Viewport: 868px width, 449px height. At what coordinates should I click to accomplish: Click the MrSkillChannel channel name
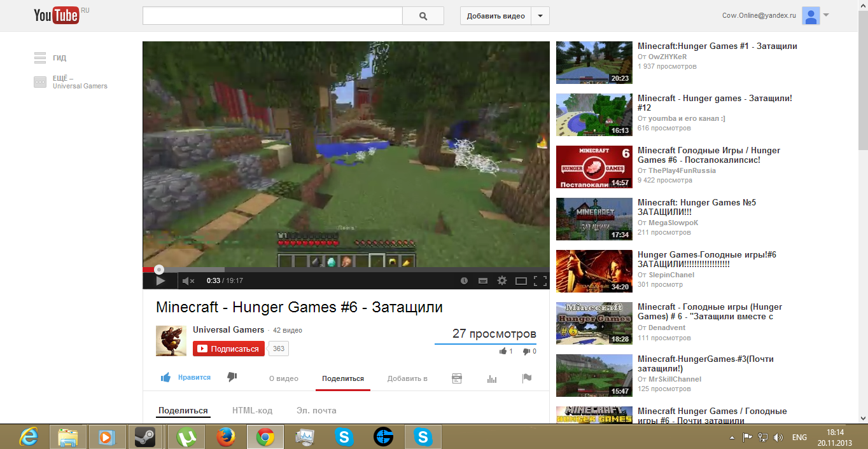click(x=675, y=379)
